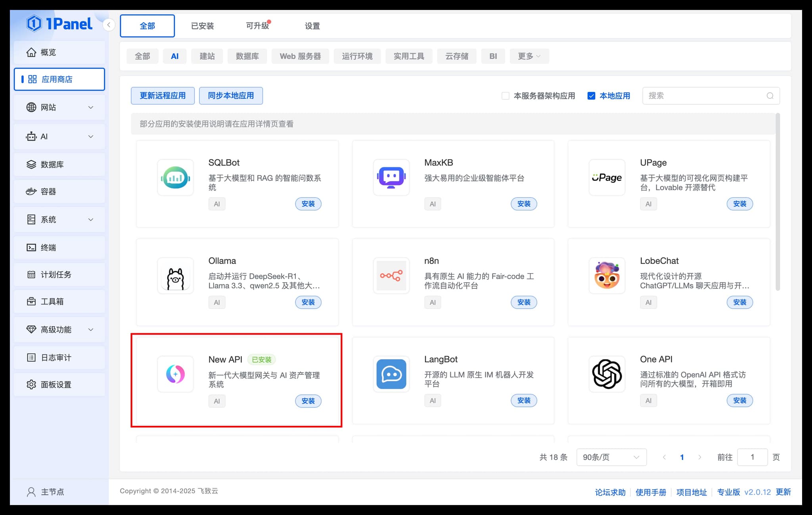
Task: Enable the 本服务器架构应用 checkbox
Action: click(x=506, y=96)
